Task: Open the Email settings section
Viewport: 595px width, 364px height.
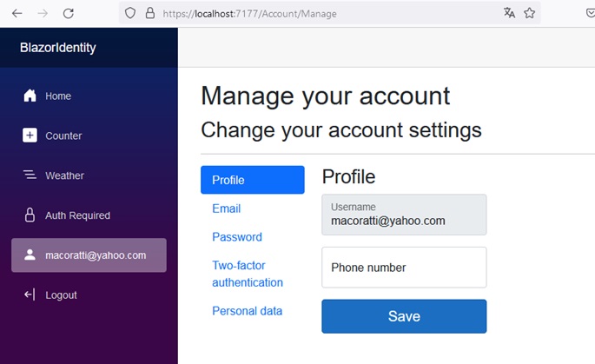Action: [227, 208]
